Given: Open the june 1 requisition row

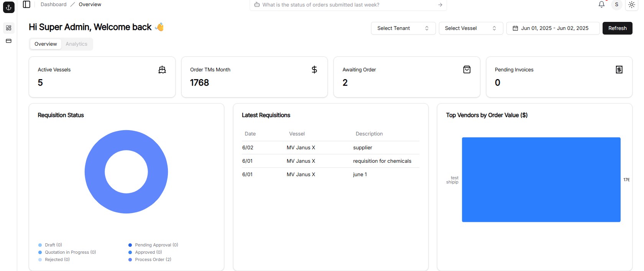Looking at the screenshot, I should [x=330, y=174].
